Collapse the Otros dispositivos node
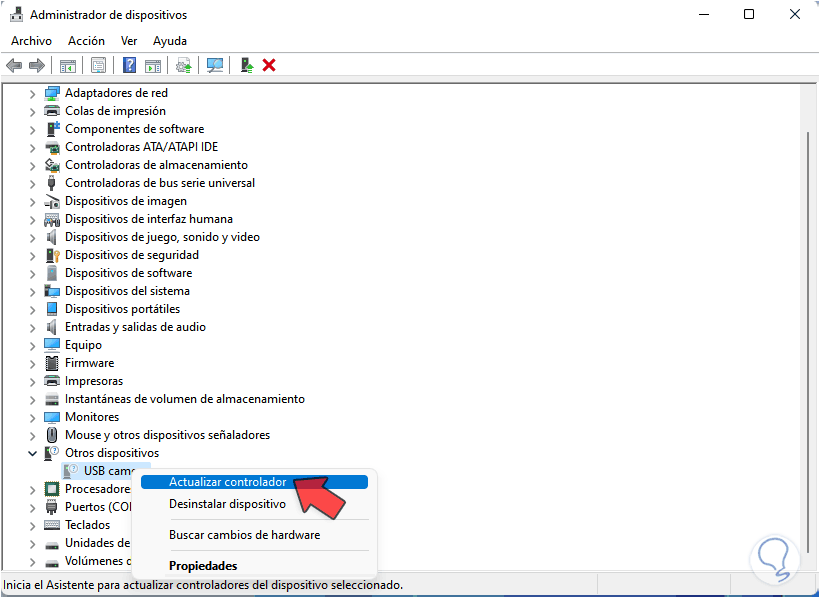The image size is (819, 597). click(32, 453)
